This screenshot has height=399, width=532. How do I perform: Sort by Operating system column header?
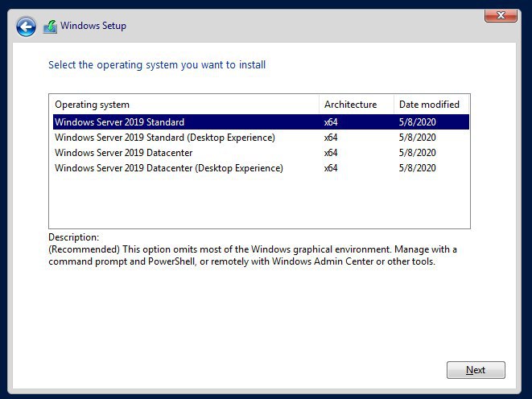point(184,105)
